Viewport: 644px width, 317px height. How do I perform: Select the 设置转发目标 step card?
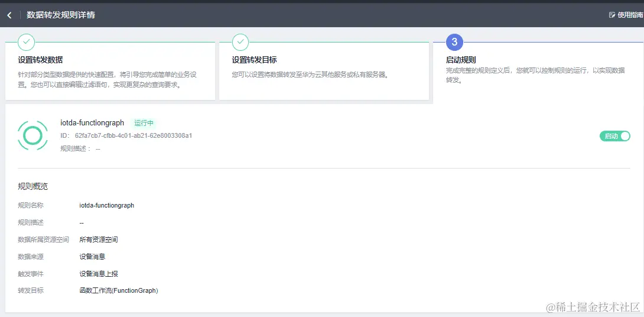tap(324, 71)
